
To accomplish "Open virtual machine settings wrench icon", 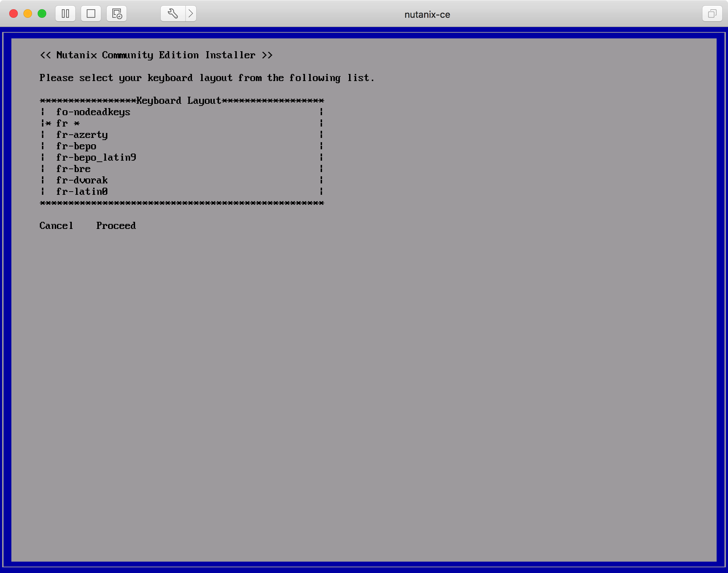I will click(173, 14).
